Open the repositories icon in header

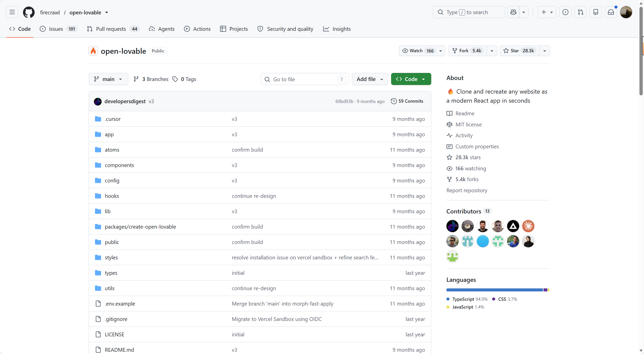click(x=596, y=12)
